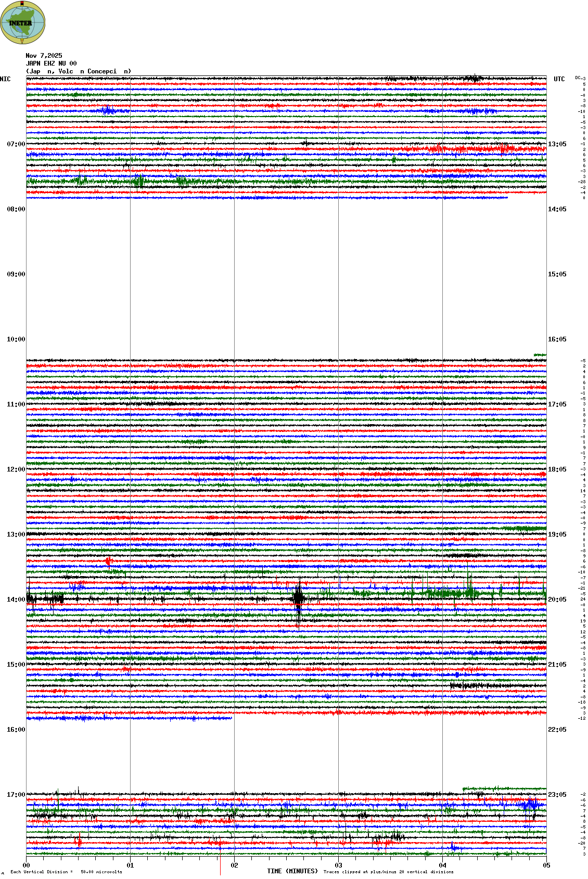Click the 03 minute axis tick label
Image resolution: width=588 pixels, height=879 pixels.
(x=338, y=865)
